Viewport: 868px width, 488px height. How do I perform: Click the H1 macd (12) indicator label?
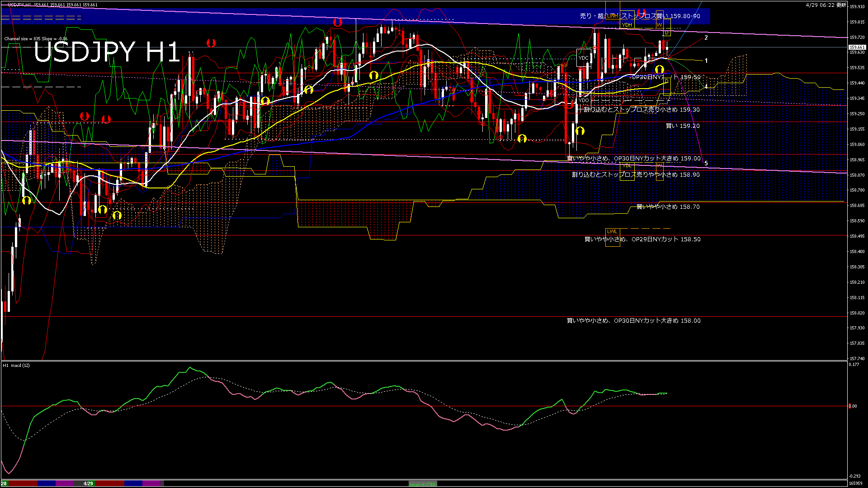pyautogui.click(x=16, y=366)
